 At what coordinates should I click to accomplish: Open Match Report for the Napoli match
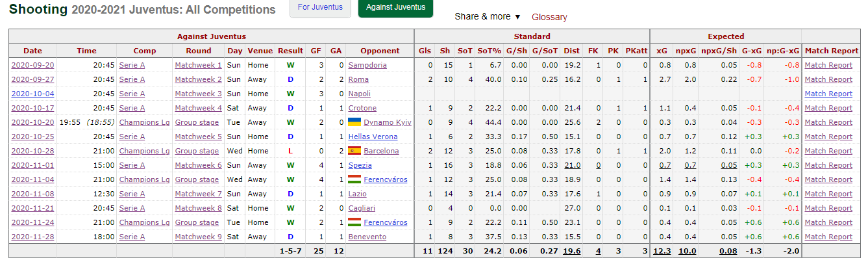(x=828, y=94)
